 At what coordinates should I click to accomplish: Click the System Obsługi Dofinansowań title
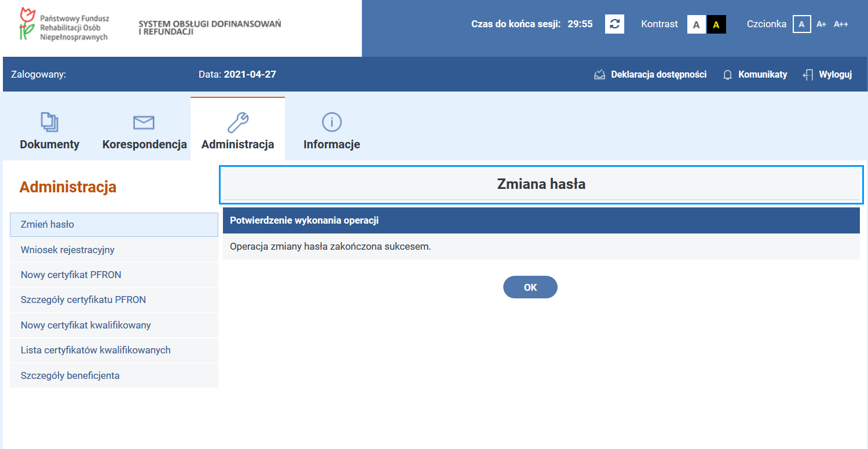point(210,27)
